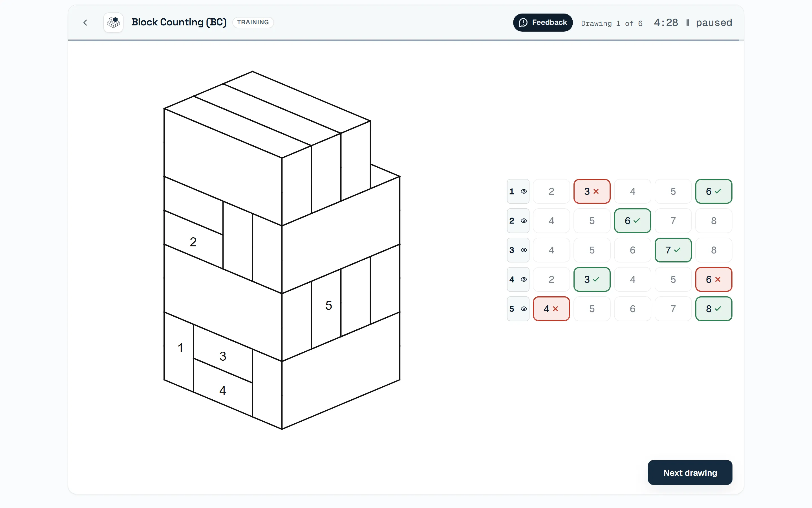Toggle the eye icon for block 3

524,250
